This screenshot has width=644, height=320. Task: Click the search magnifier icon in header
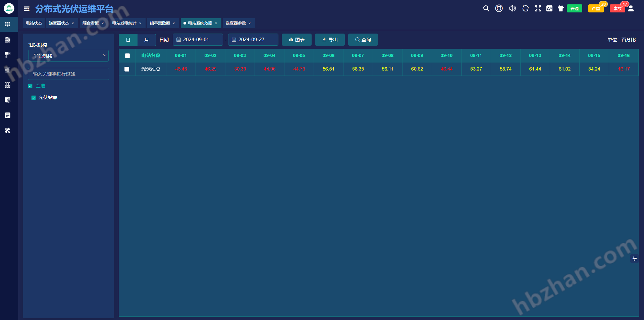tap(486, 9)
